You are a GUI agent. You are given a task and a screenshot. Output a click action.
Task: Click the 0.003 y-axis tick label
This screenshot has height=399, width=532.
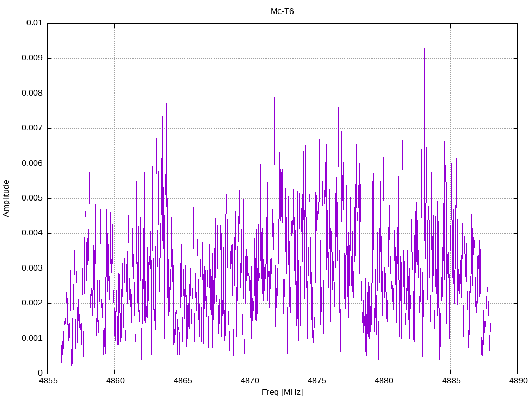[32, 269]
